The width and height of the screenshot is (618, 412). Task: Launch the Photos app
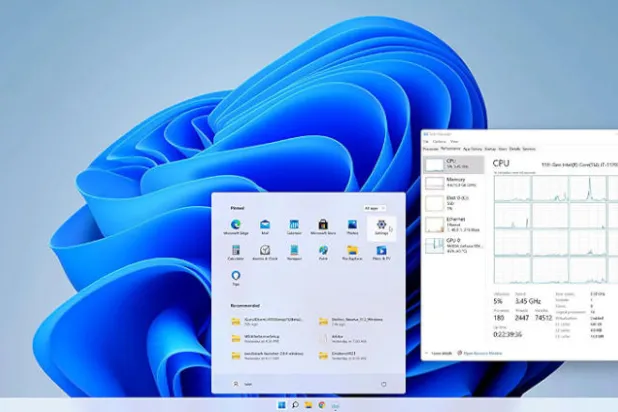(352, 226)
